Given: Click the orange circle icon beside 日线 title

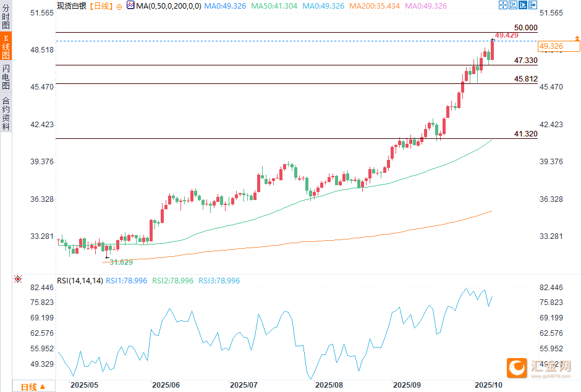Looking at the screenshot, I should pyautogui.click(x=119, y=6).
